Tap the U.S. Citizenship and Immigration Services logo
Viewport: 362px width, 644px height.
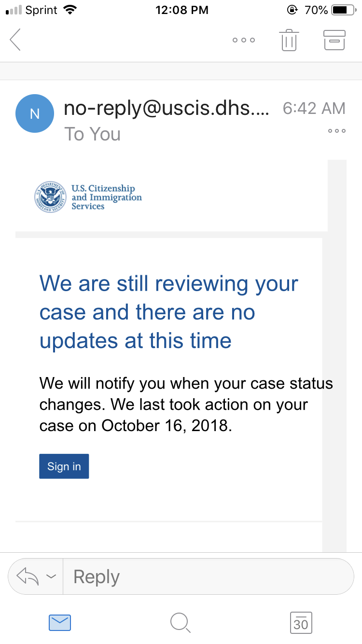88,197
